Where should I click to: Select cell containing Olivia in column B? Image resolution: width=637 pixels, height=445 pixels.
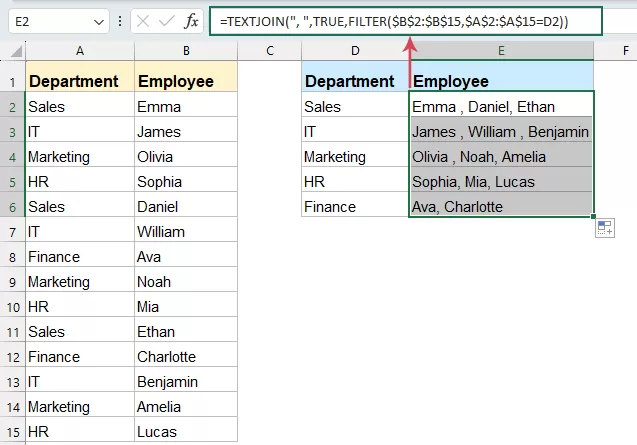click(186, 154)
